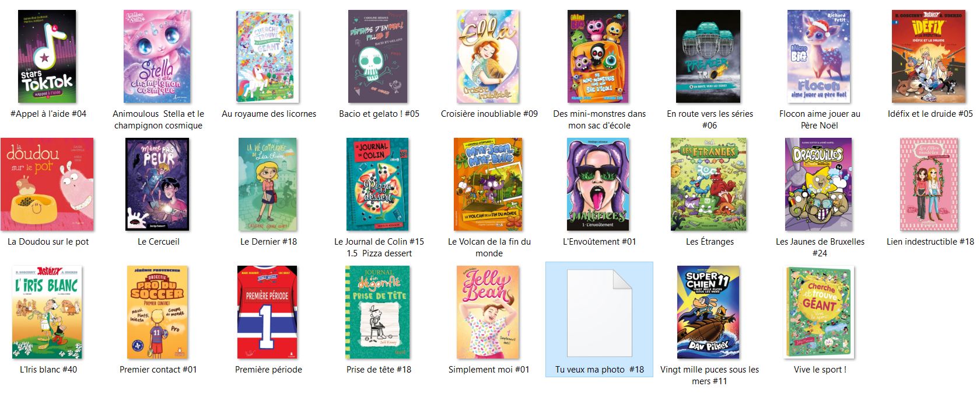980x400 pixels.
Task: Click the 'Première période' hockey jersey cover
Action: [x=268, y=312]
